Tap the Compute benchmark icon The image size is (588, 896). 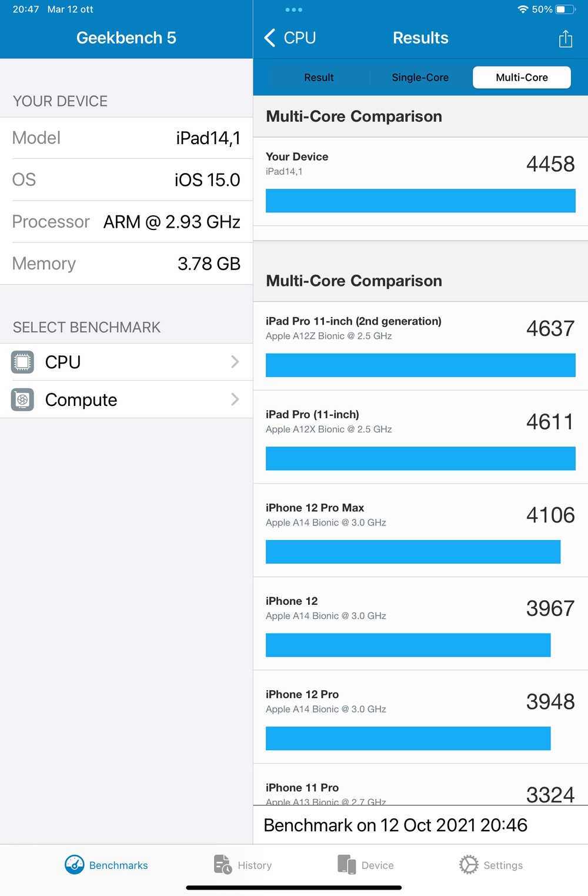click(22, 399)
